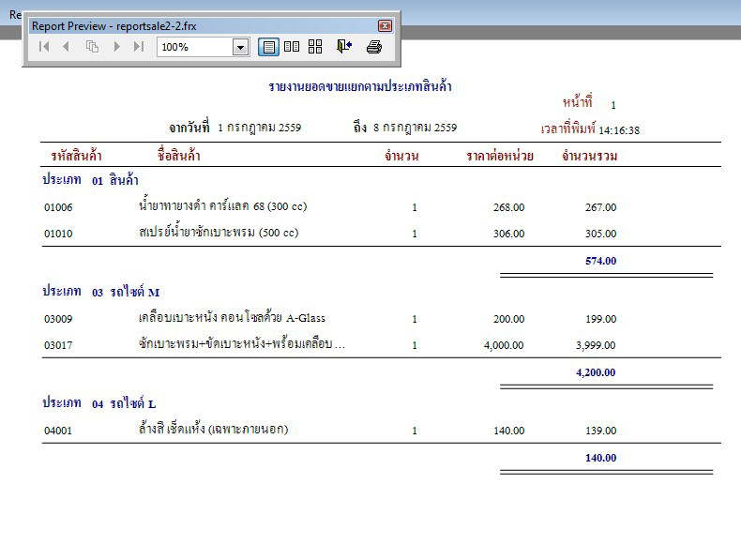
Task: Switch to four pages view
Action: point(315,46)
